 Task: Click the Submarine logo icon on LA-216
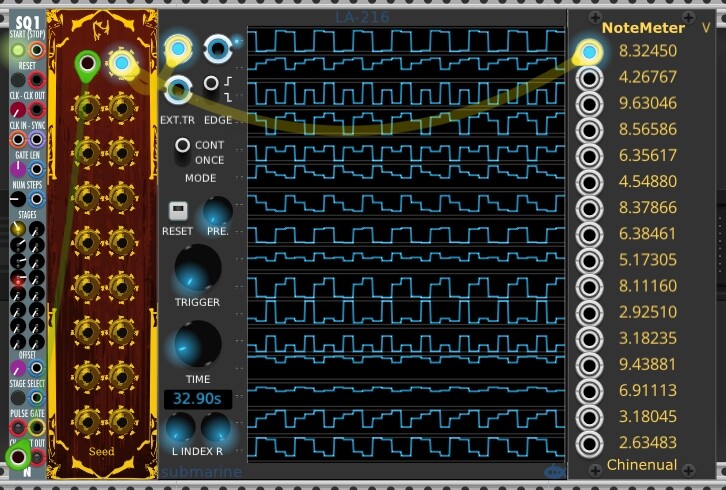(x=555, y=471)
